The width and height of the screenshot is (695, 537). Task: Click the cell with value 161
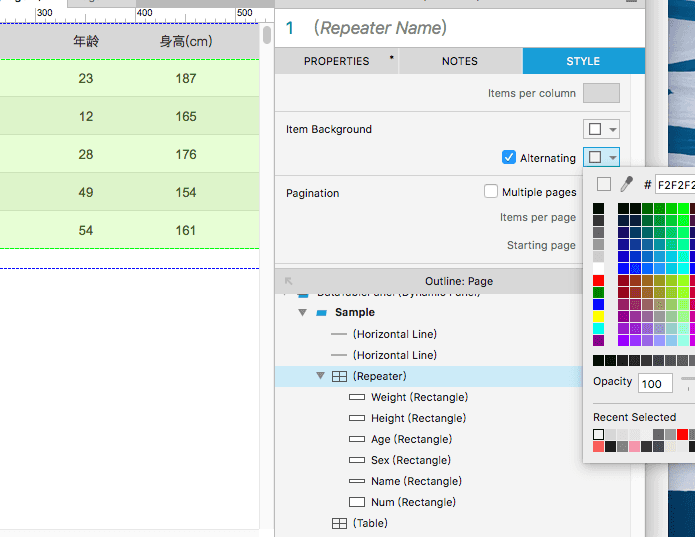(x=186, y=230)
